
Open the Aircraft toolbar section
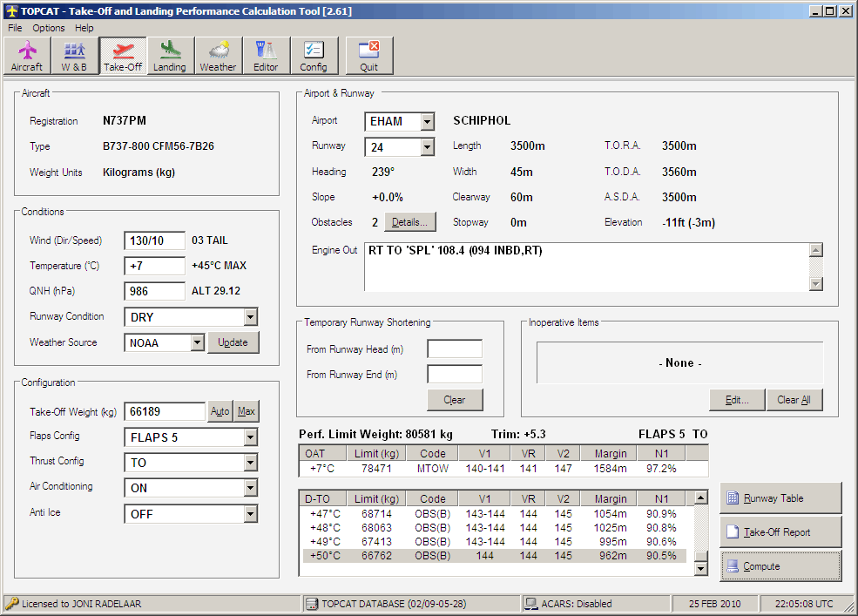tap(26, 56)
